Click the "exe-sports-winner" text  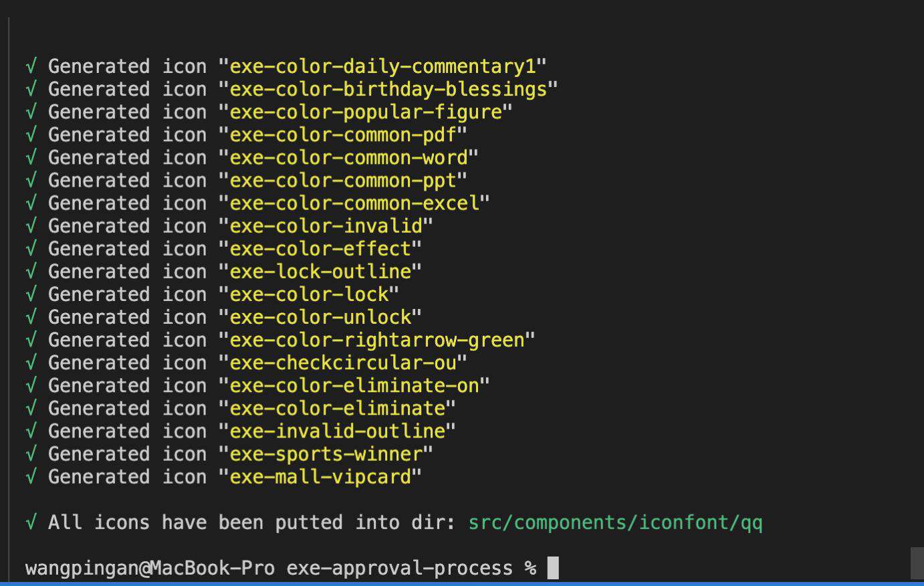point(326,454)
